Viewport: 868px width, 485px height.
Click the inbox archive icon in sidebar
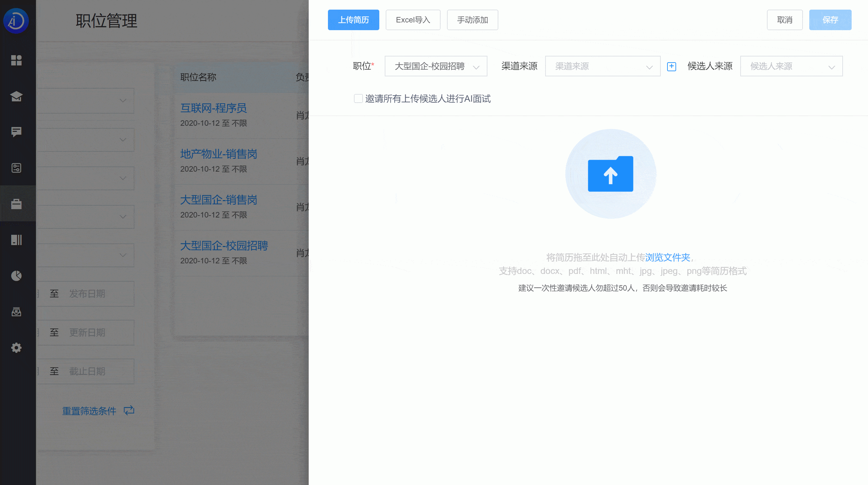(16, 312)
